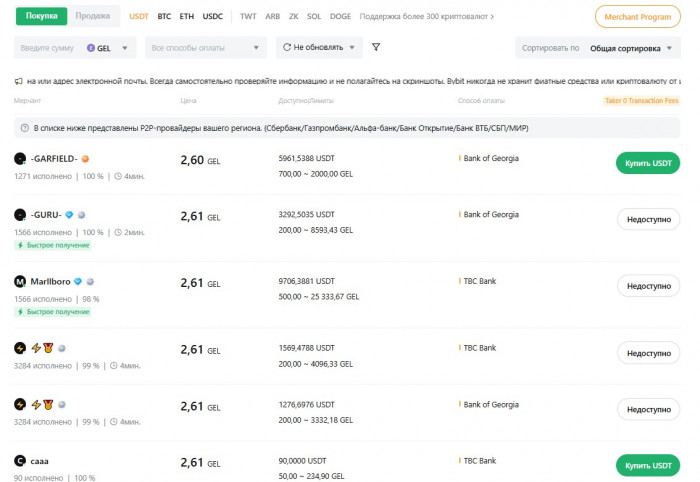700x482 pixels.
Task: Click price 2,60 GEL
Action: (x=200, y=160)
